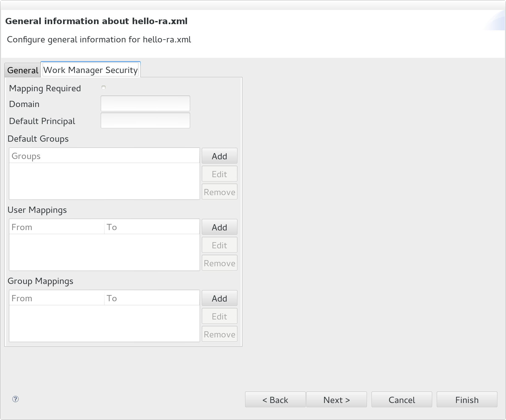Add a new User Mappings entry
Image resolution: width=506 pixels, height=420 pixels.
[x=219, y=227]
